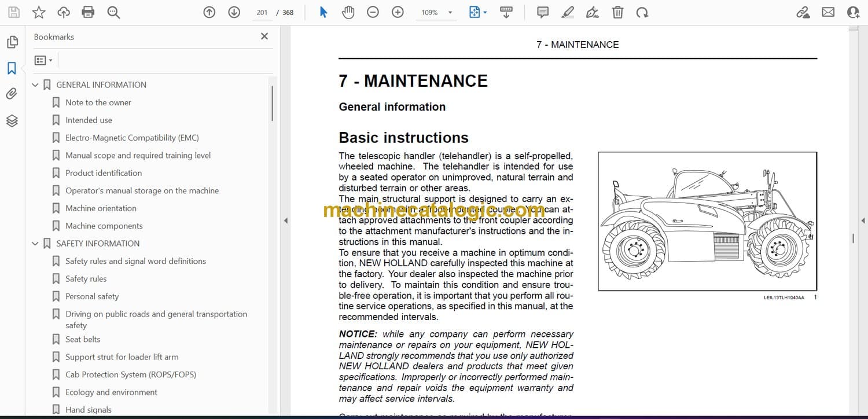This screenshot has width=868, height=419.
Task: Click the page number input field
Action: click(x=262, y=12)
